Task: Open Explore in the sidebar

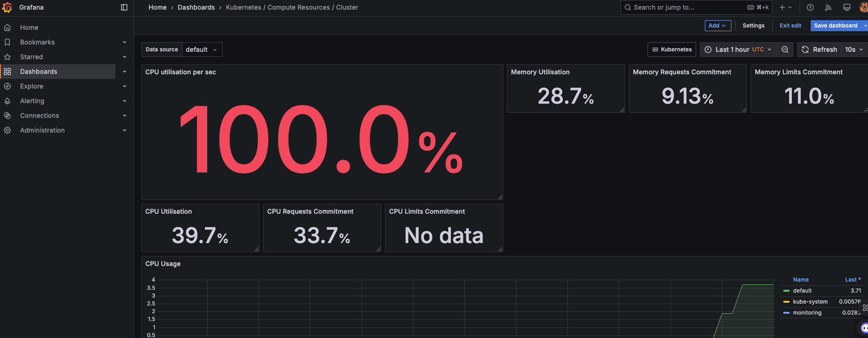Action: [32, 86]
